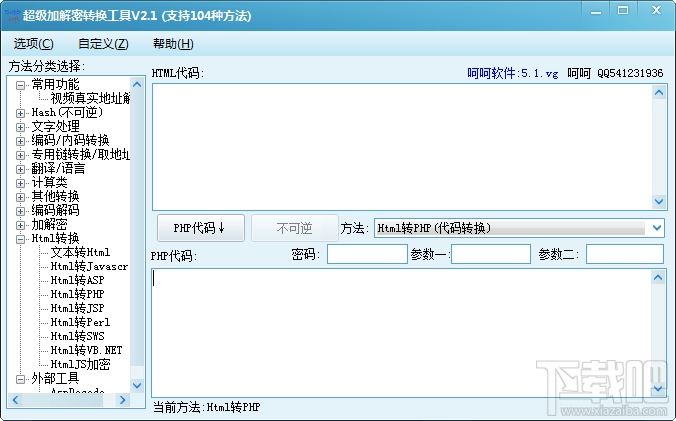Click the app icon in title bar
Screen dimensions: 676x421
pos(12,15)
